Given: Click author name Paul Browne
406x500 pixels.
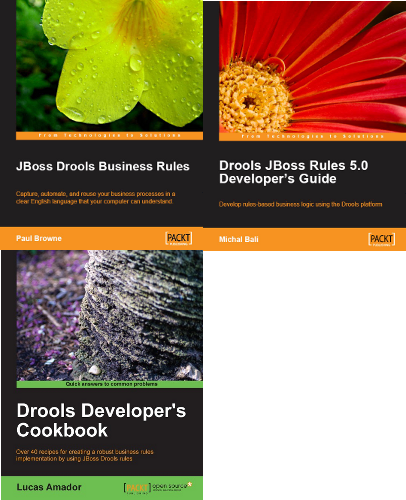Looking at the screenshot, I should click(39, 238).
